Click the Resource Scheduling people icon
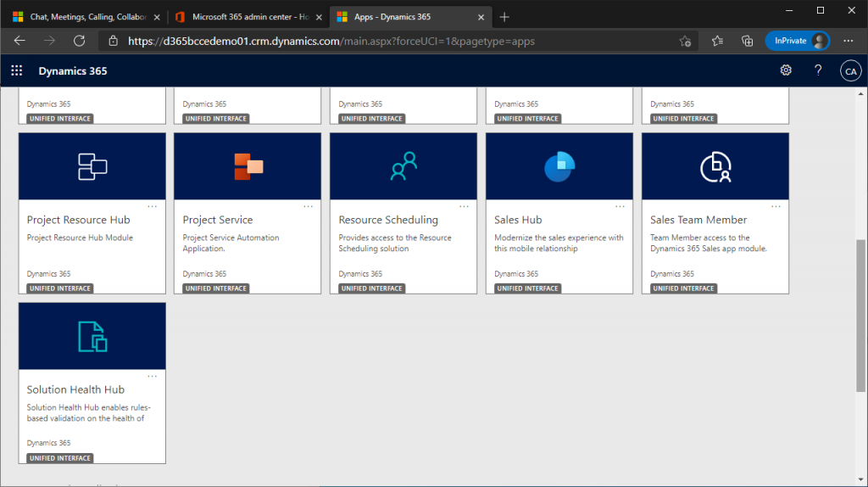This screenshot has height=487, width=868. pos(403,166)
